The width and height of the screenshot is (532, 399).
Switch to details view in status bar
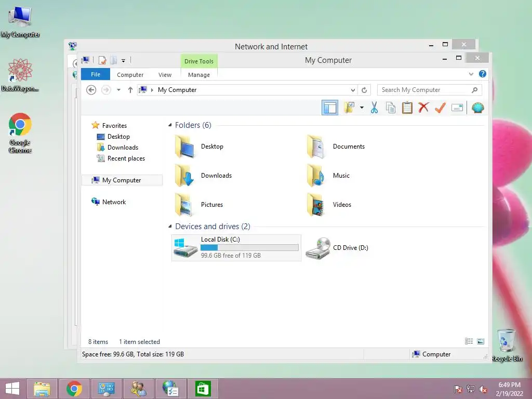469,341
